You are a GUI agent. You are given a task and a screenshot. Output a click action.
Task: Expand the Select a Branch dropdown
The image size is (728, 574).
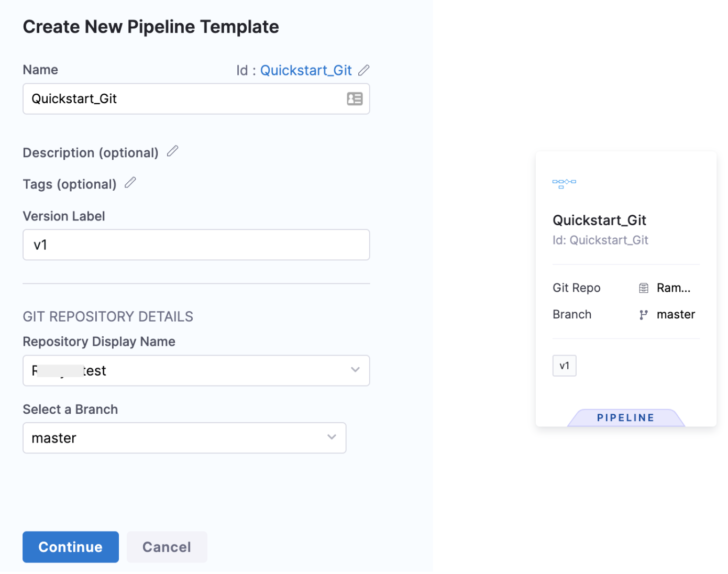point(184,438)
